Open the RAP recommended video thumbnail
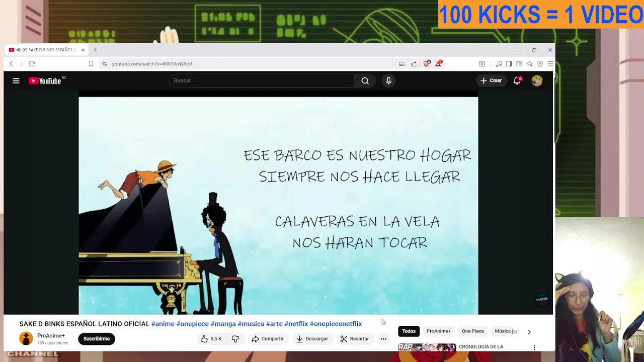Image resolution: width=644 pixels, height=362 pixels. click(427, 347)
